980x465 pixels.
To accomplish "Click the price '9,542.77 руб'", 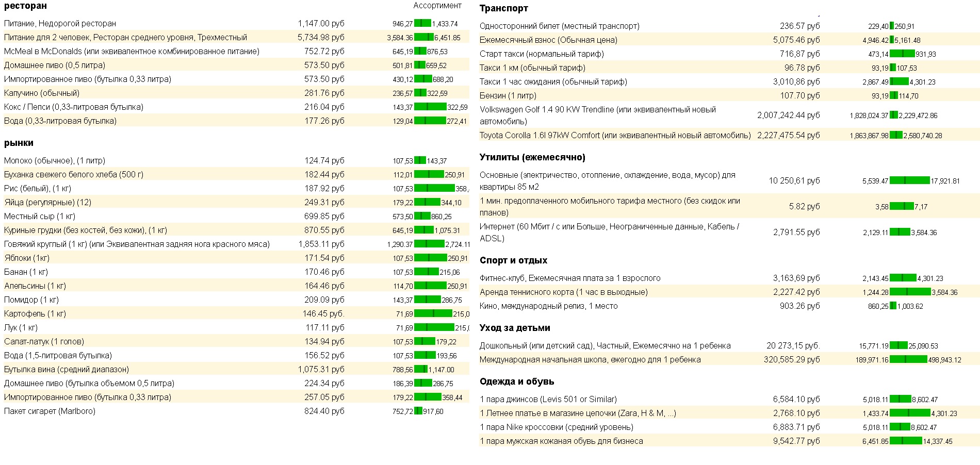I will pyautogui.click(x=796, y=441).
